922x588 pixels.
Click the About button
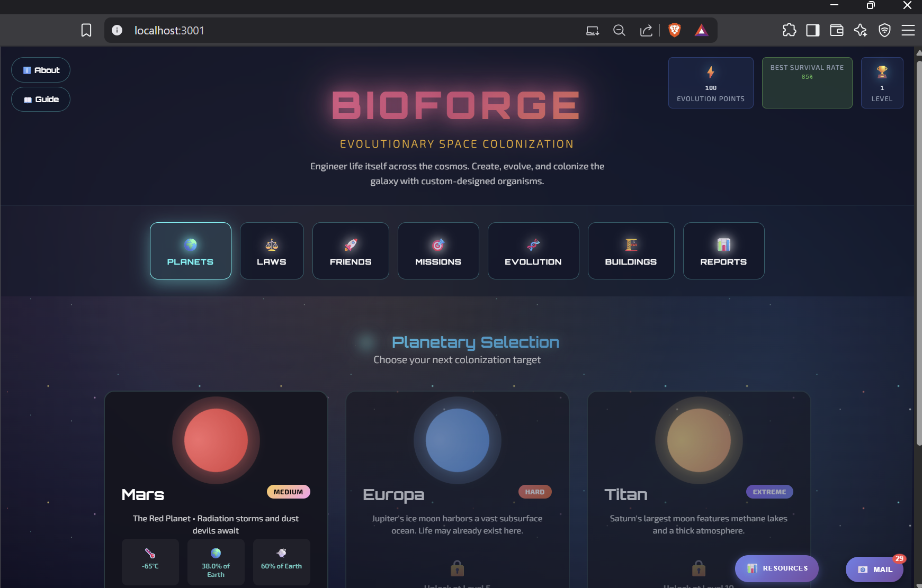(41, 69)
